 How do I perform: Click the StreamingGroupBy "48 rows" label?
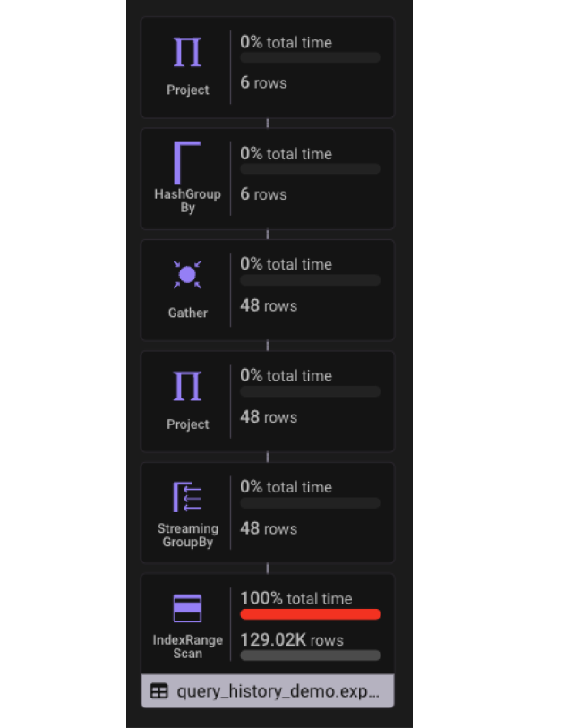[269, 528]
